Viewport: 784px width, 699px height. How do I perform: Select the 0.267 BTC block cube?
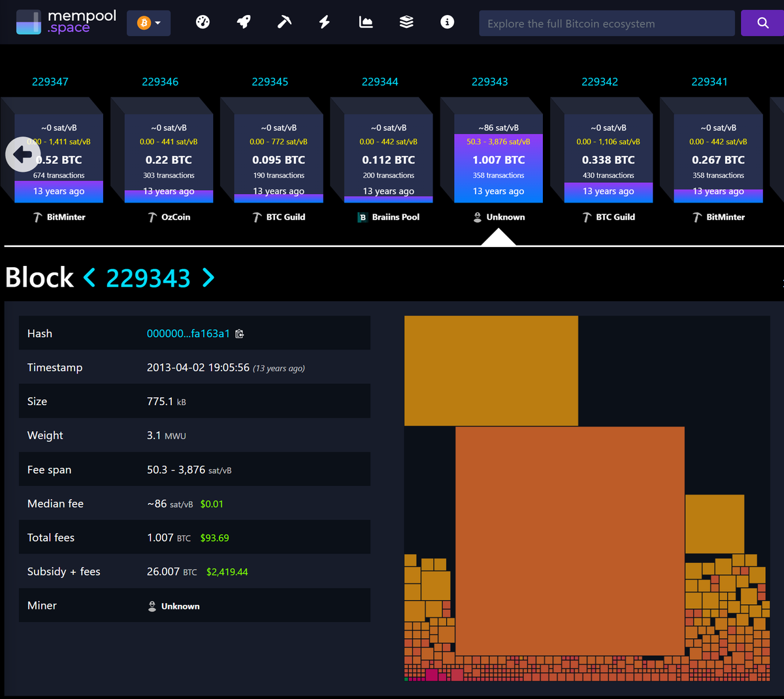(718, 158)
